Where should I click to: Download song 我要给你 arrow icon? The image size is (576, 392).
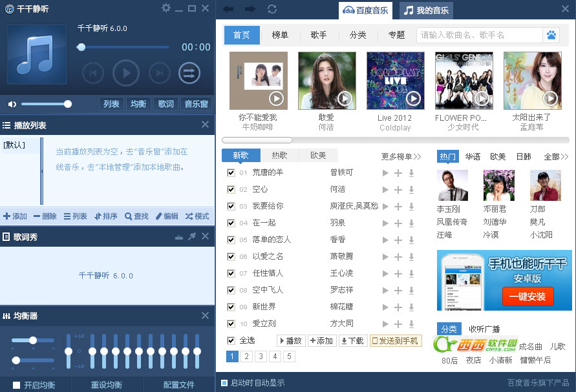point(411,207)
